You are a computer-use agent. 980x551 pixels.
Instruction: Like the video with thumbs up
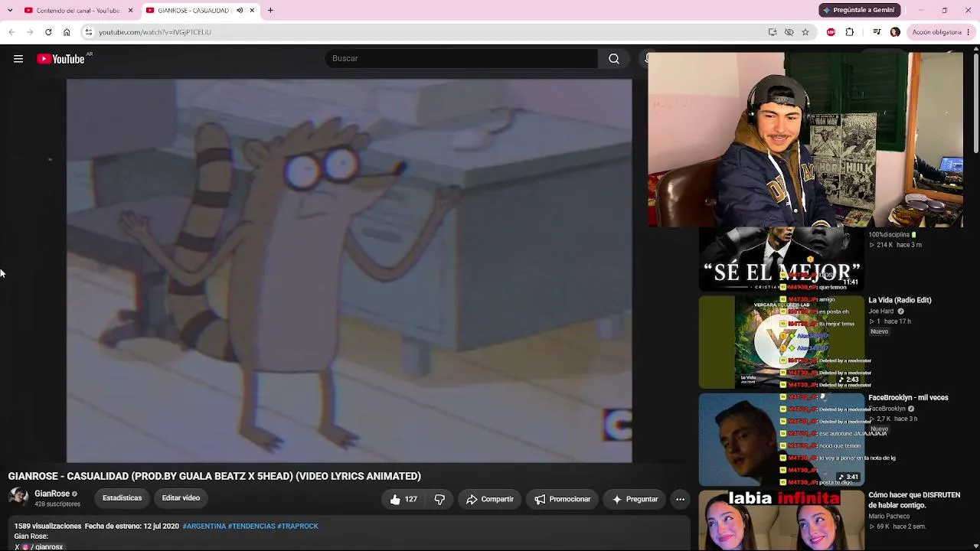(403, 500)
